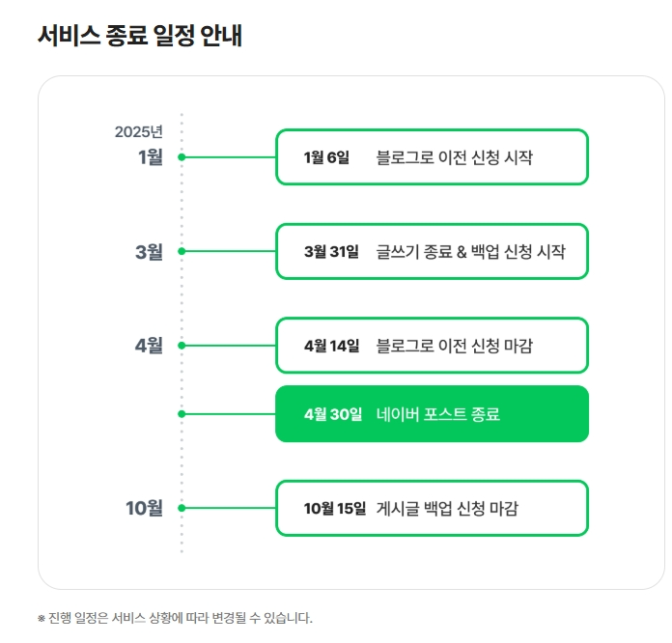Screen dimensions: 672x643
Task: Click the 1월 month label
Action: pyautogui.click(x=151, y=156)
